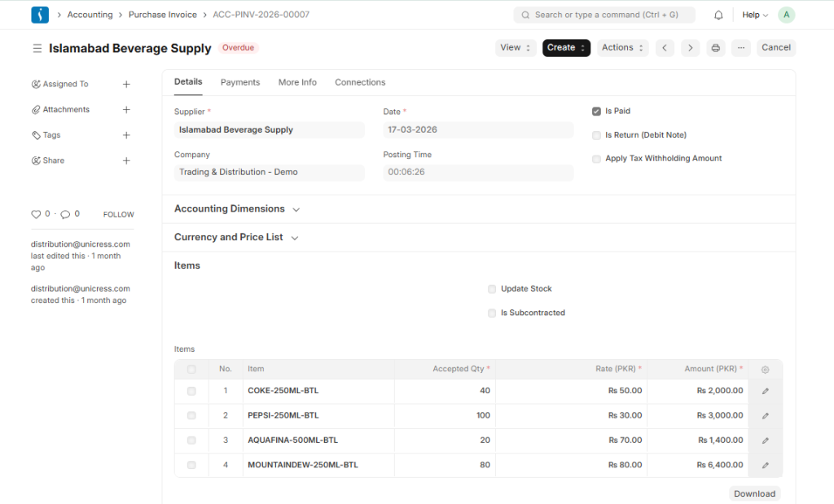Go to next document arrow

pos(691,48)
